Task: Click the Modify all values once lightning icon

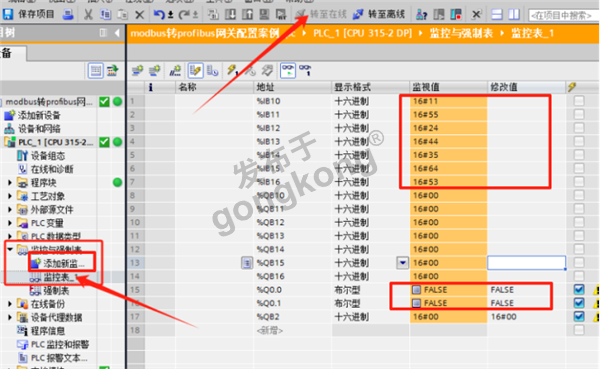Action: click(232, 70)
